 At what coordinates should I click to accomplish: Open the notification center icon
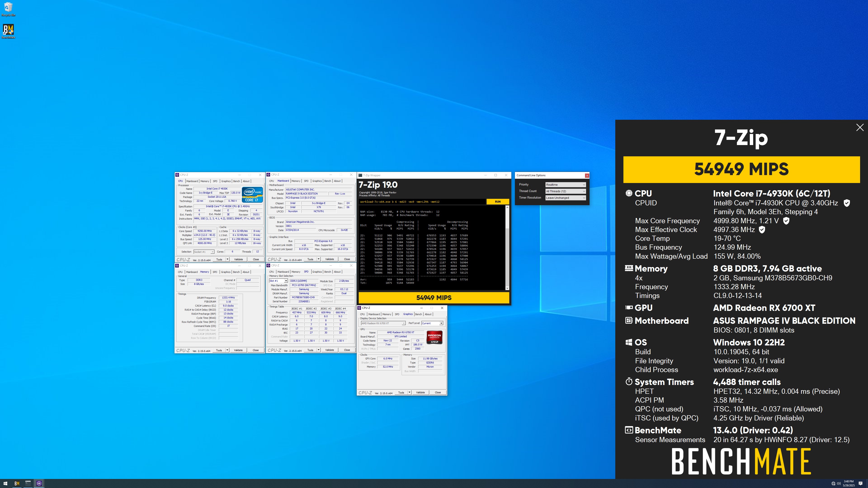click(861, 484)
